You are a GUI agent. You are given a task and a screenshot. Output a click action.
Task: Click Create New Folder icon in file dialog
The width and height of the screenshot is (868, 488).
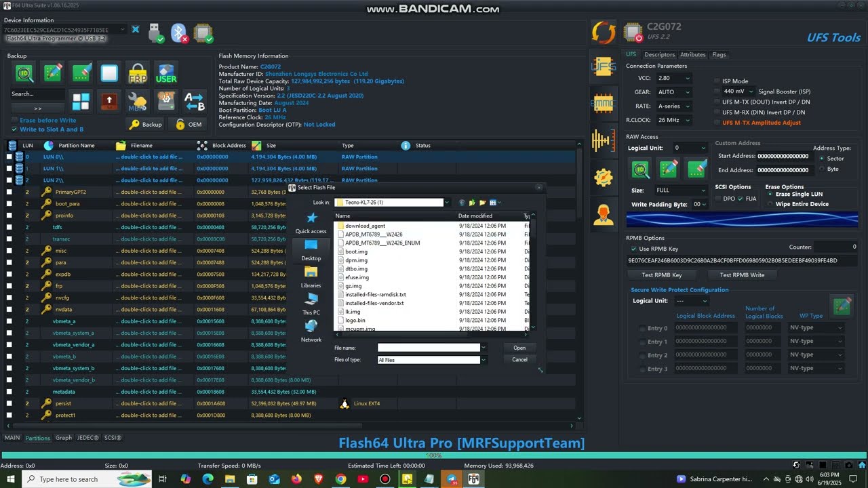(482, 203)
